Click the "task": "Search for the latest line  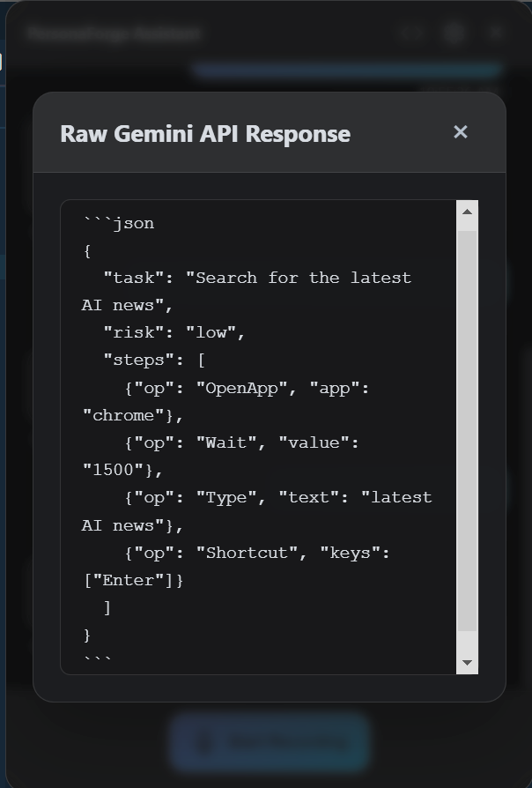tap(257, 278)
